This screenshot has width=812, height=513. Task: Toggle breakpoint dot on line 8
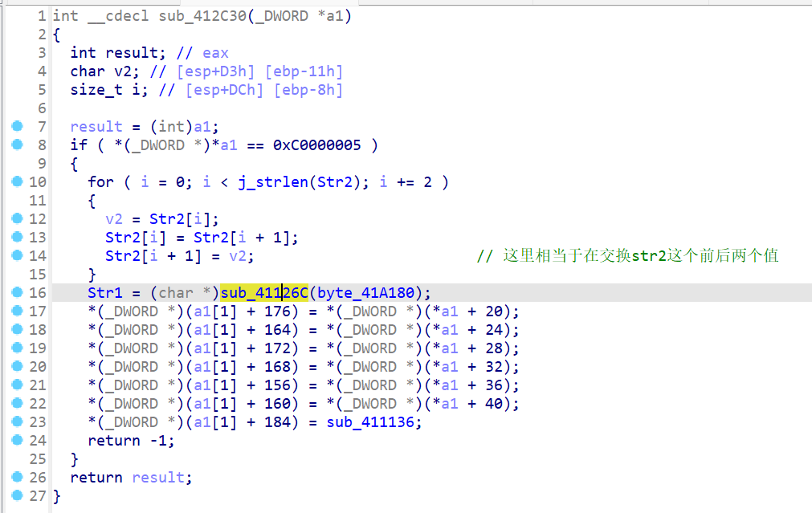(x=17, y=145)
